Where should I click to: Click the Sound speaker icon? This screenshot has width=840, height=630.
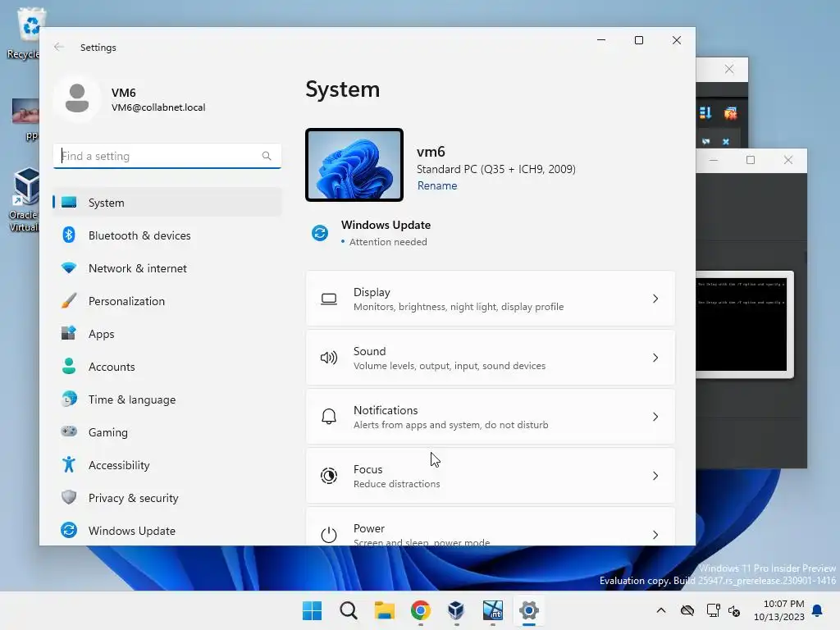pos(328,358)
